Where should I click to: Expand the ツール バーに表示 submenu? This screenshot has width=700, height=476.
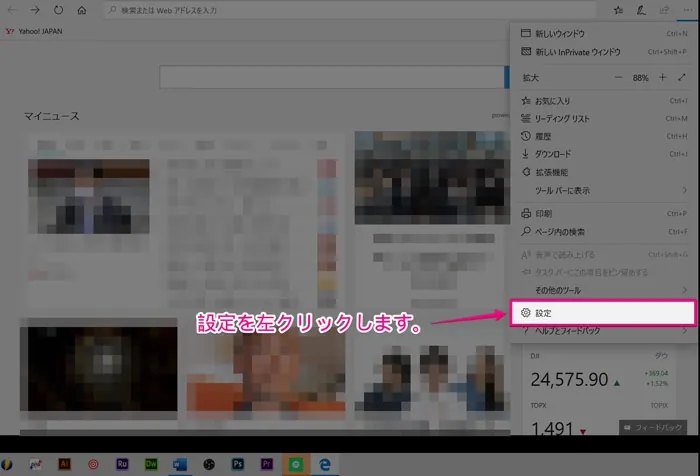pos(604,191)
